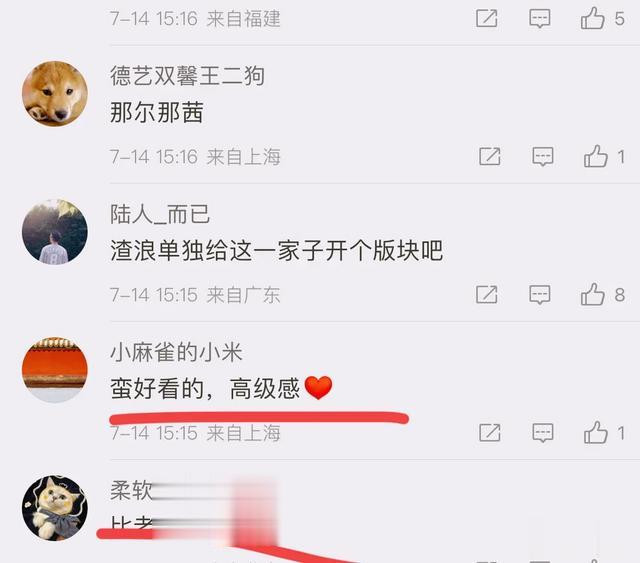The width and height of the screenshot is (640, 563).
Task: Open the cat avatar profile
Action: pos(55,507)
